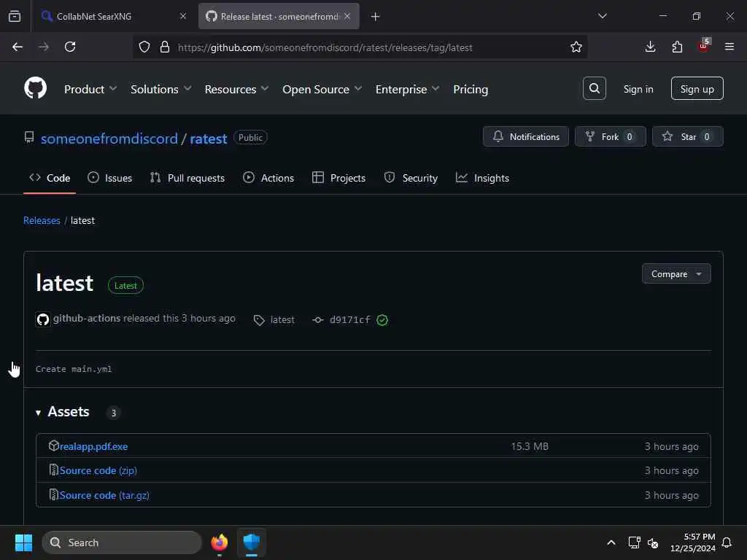
Task: Expand the Solutions navigation dropdown
Action: 161,89
